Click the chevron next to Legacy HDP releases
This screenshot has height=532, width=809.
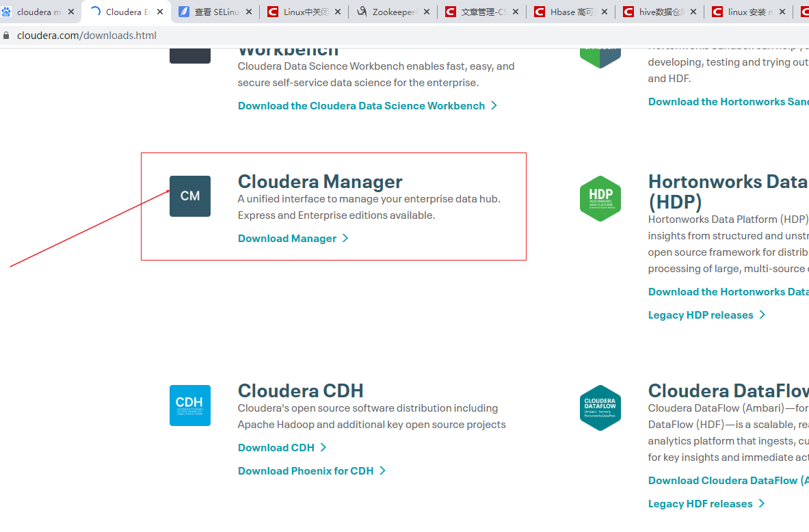pos(762,315)
